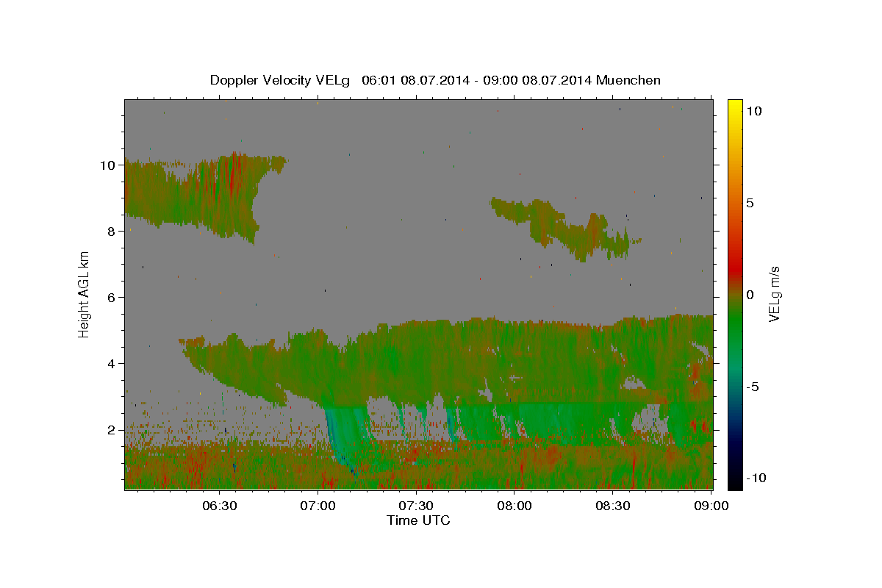The width and height of the screenshot is (882, 588).
Task: Click the plot title 'Doppler Velocity VELg'
Action: (x=281, y=80)
